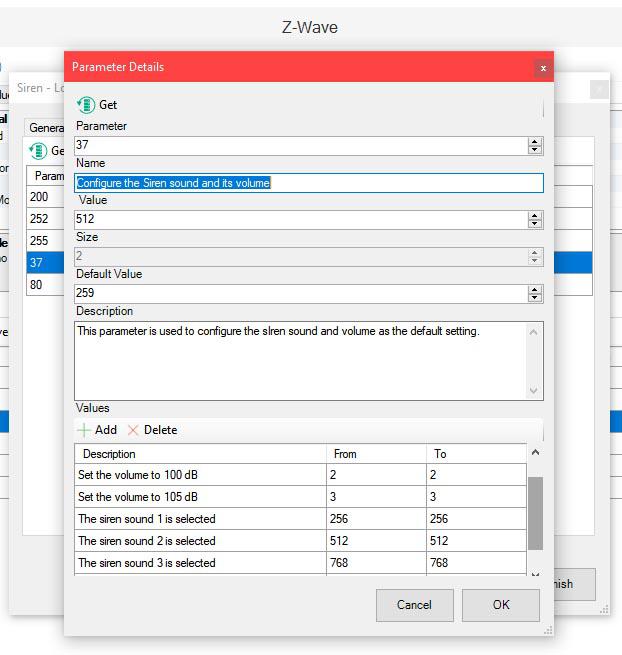Image resolution: width=622 pixels, height=655 pixels.
Task: Click the Get refresh icon in Parameter Details
Action: tap(87, 104)
